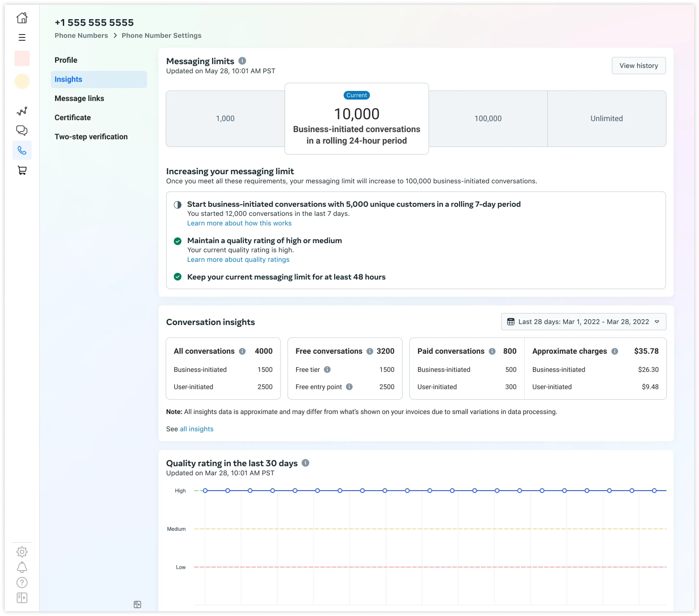The width and height of the screenshot is (699, 616).
Task: Open the hamburger menu icon
Action: (x=22, y=37)
